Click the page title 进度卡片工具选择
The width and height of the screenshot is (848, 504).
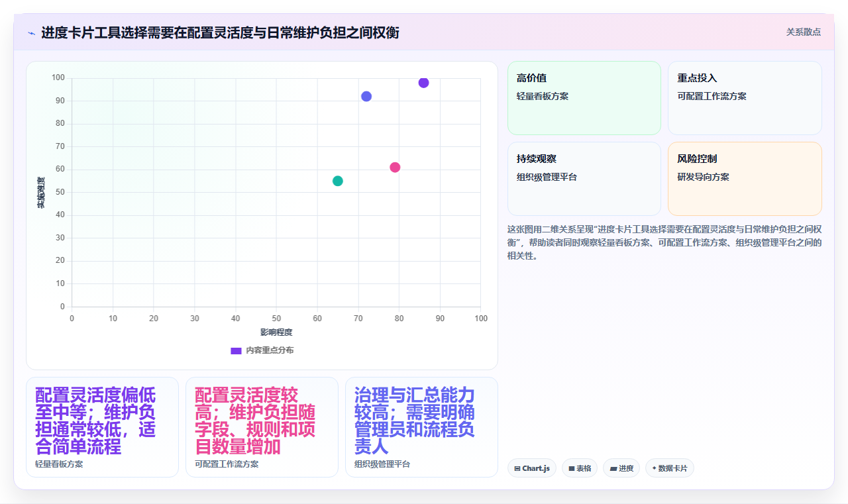[x=220, y=32]
